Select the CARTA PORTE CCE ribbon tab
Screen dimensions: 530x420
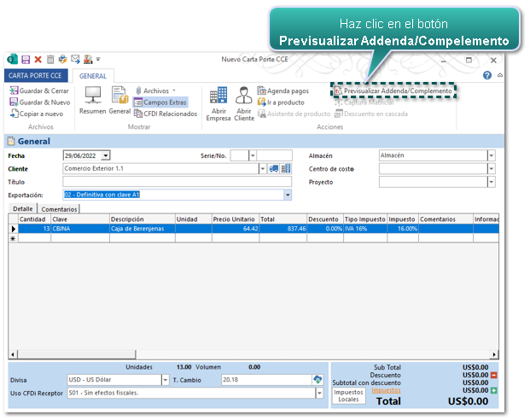pos(35,76)
